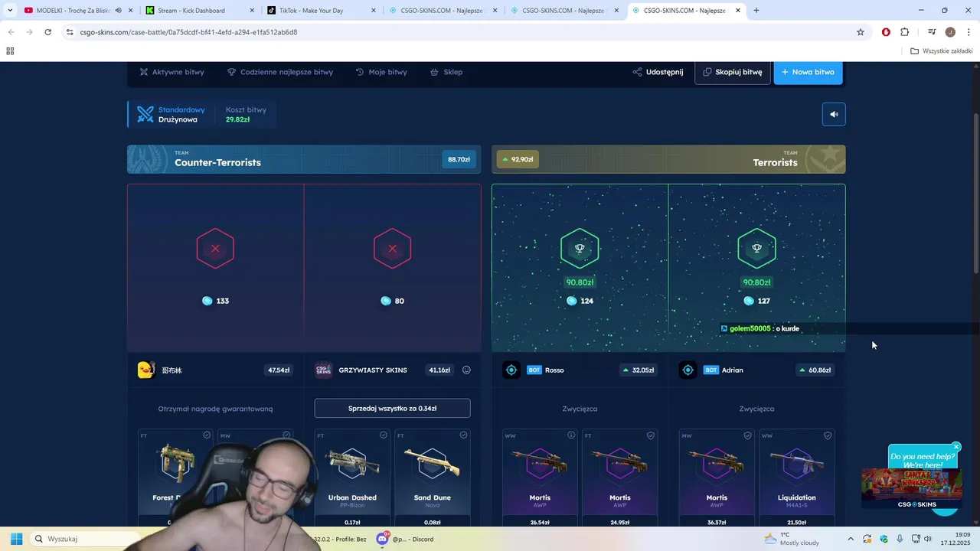The height and width of the screenshot is (551, 980).
Task: Click the shield icon on Mortis 36.37zł card
Action: (748, 435)
